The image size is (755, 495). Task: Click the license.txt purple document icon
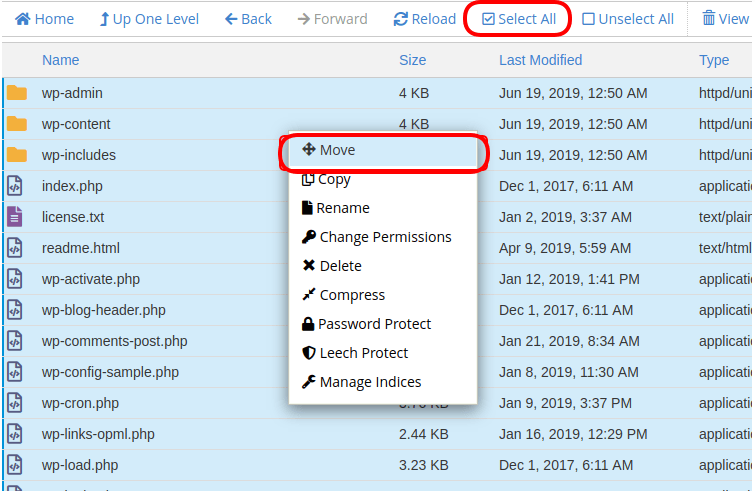click(14, 217)
